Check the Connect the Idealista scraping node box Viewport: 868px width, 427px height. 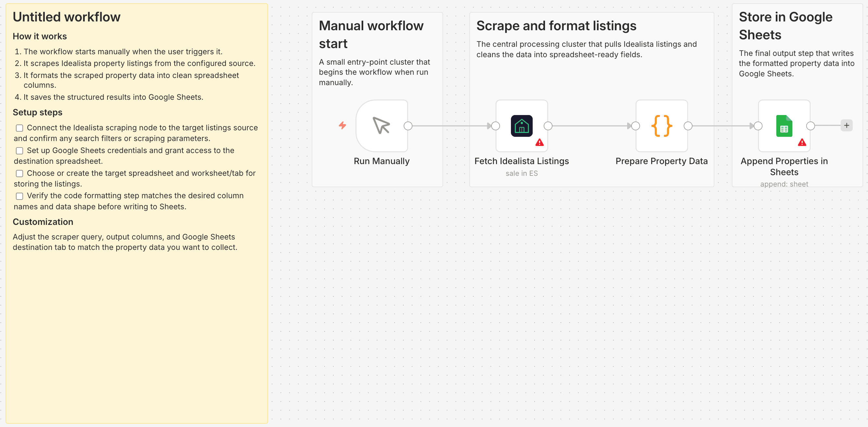[x=19, y=128]
